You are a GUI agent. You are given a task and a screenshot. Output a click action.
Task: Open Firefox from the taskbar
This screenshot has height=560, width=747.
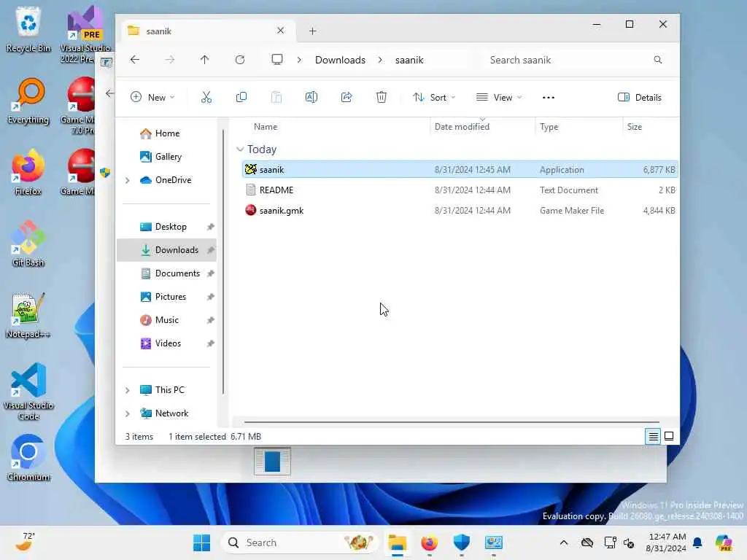point(429,542)
